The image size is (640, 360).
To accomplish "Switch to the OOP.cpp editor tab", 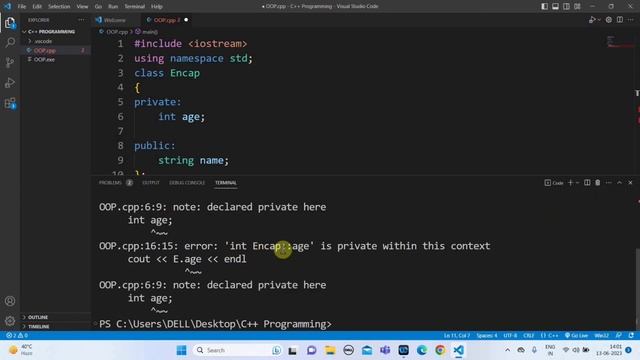I will 167,20.
